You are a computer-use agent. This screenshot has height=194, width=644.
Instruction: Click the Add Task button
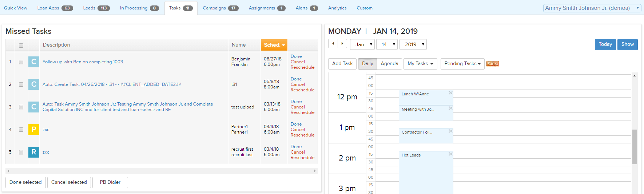tap(342, 64)
